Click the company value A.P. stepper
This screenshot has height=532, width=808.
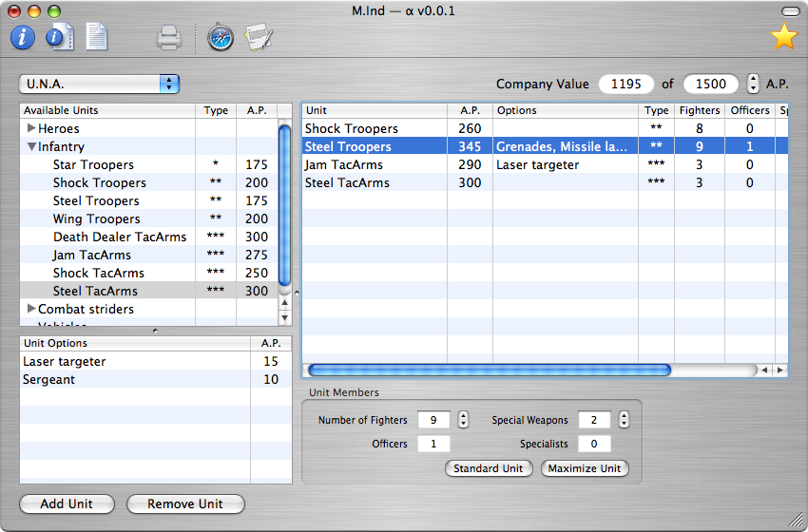pyautogui.click(x=754, y=84)
